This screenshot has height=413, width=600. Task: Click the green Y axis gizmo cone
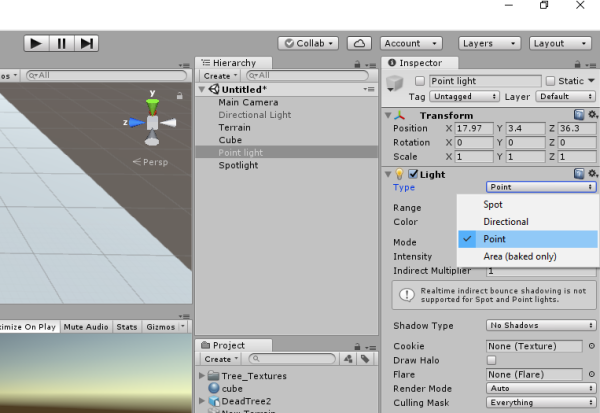[x=152, y=102]
